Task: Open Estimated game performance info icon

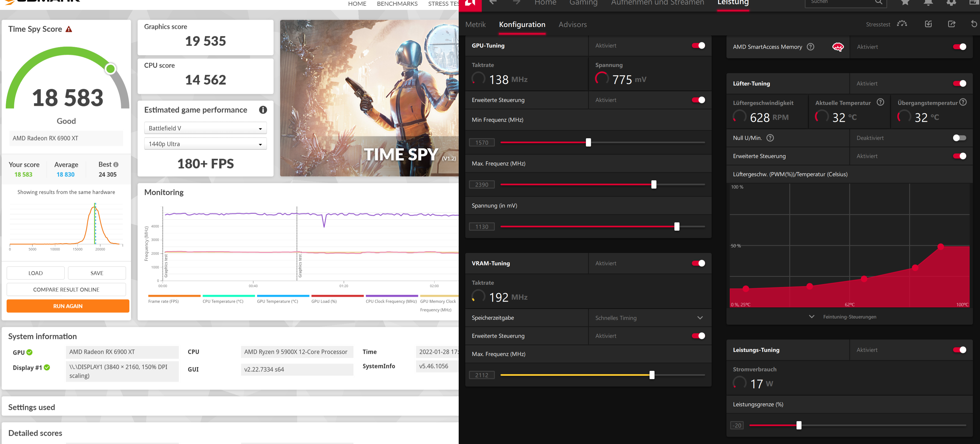Action: coord(263,110)
